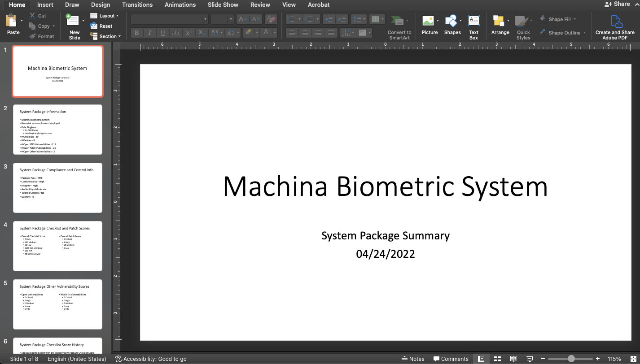Click the Format painter brush icon
The width and height of the screenshot is (640, 364).
32,36
